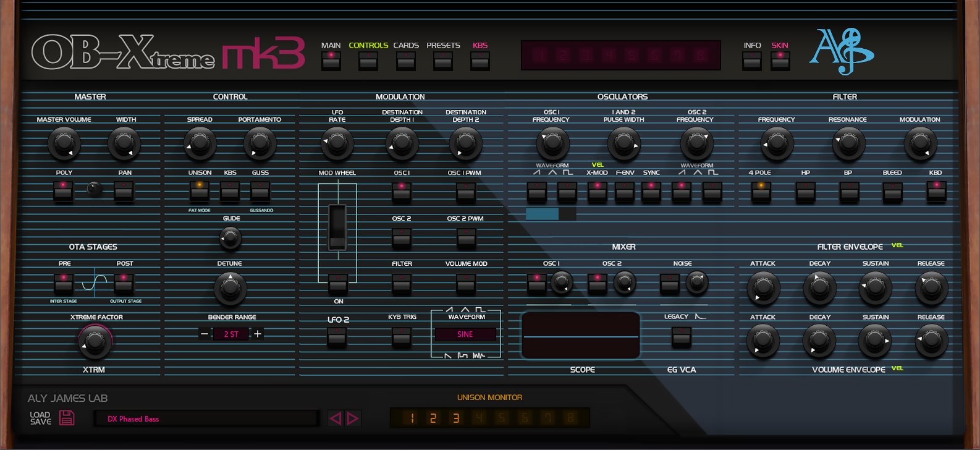Viewport: 980px width, 450px height.
Task: Select the OSC 2 pulse waveform button
Action: 712,192
